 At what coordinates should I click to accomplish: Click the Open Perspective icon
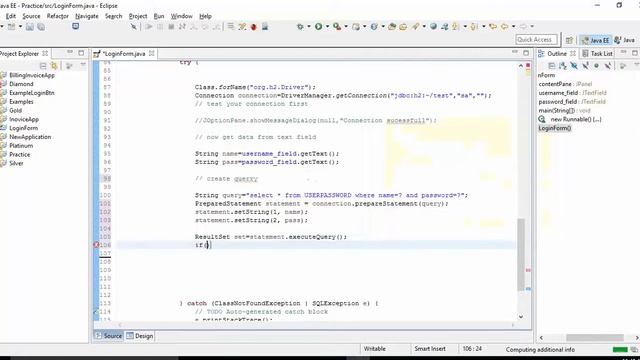click(x=569, y=40)
